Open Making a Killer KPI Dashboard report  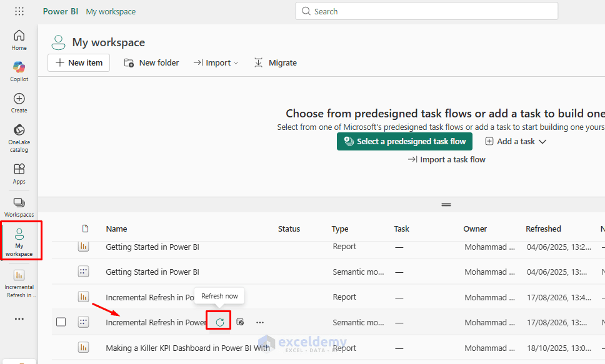pos(188,348)
